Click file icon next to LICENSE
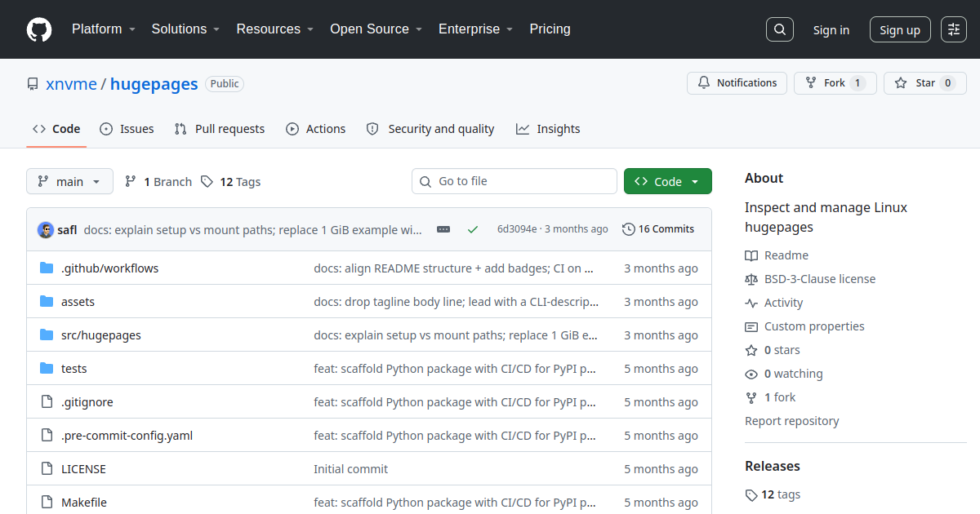The image size is (980, 514). tap(47, 469)
